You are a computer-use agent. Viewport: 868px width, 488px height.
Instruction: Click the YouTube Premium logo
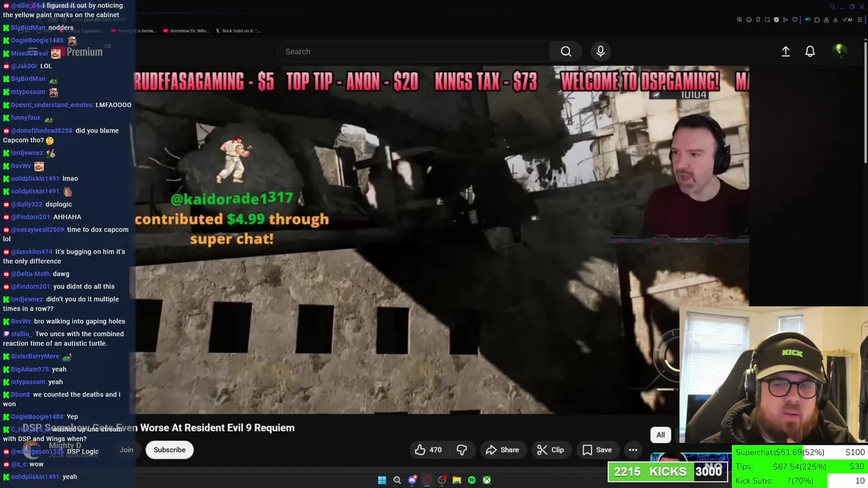(77, 52)
